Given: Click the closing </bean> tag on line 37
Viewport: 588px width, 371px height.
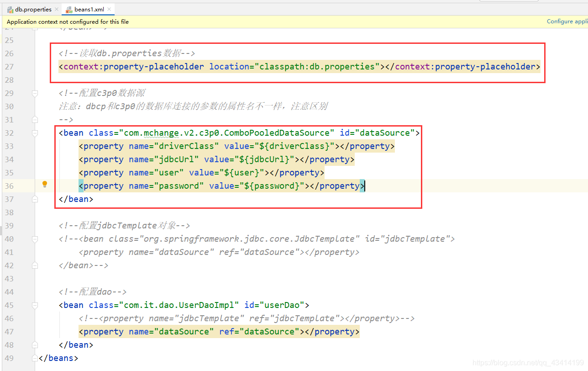Looking at the screenshot, I should [76, 199].
